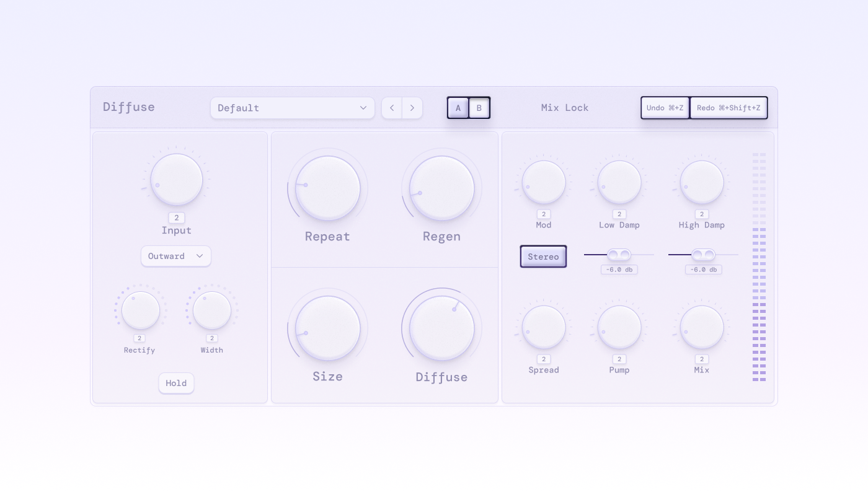Click the Size label
Screen dimensions: 868x492
click(328, 377)
